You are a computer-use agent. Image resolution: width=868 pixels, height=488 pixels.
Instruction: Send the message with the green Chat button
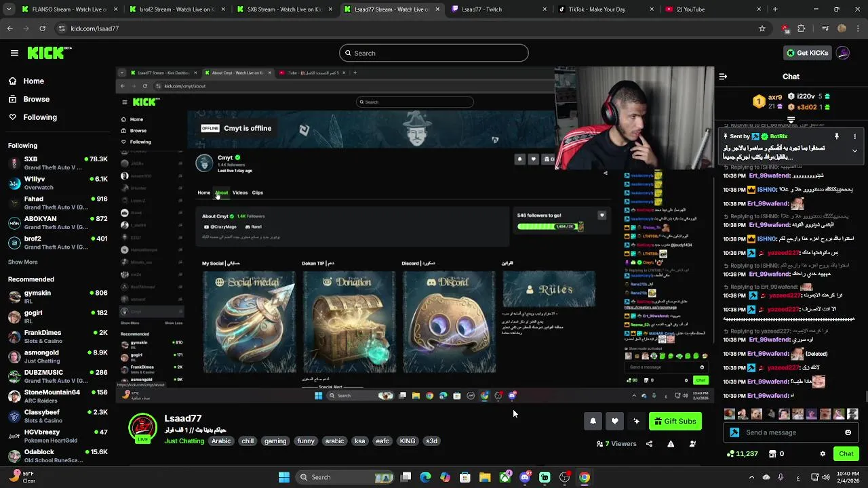846,453
